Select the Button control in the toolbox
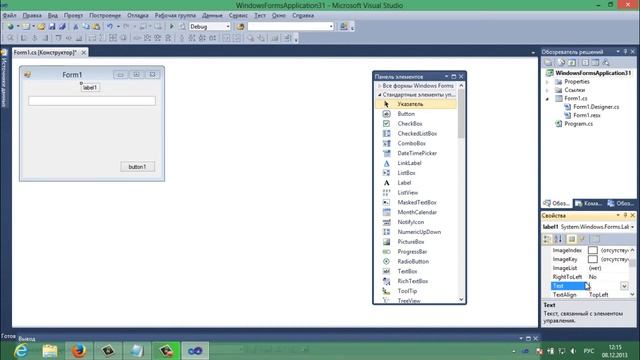This screenshot has width=640, height=360. click(x=416, y=114)
